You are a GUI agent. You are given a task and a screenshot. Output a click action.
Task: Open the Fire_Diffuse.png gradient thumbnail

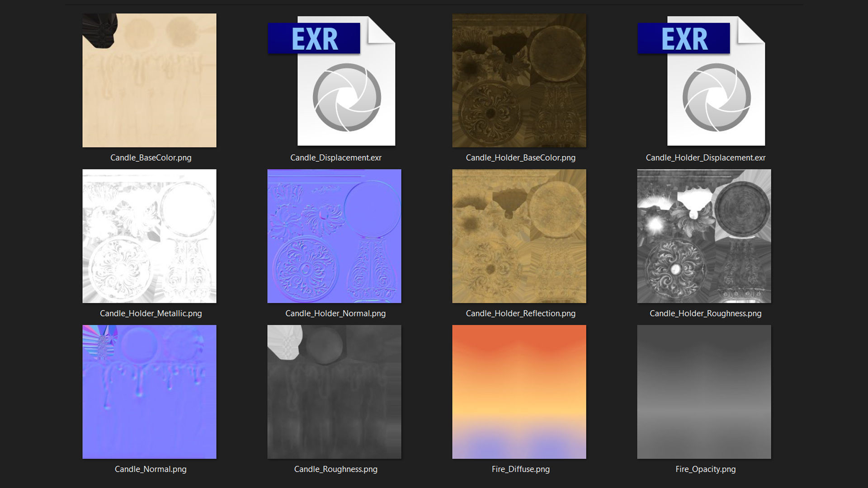coord(519,392)
